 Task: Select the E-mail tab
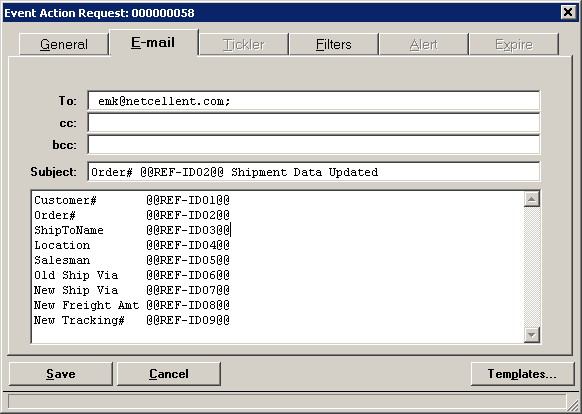(x=153, y=43)
